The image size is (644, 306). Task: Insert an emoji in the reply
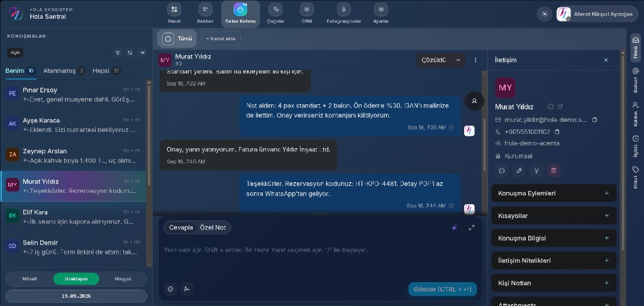point(170,289)
